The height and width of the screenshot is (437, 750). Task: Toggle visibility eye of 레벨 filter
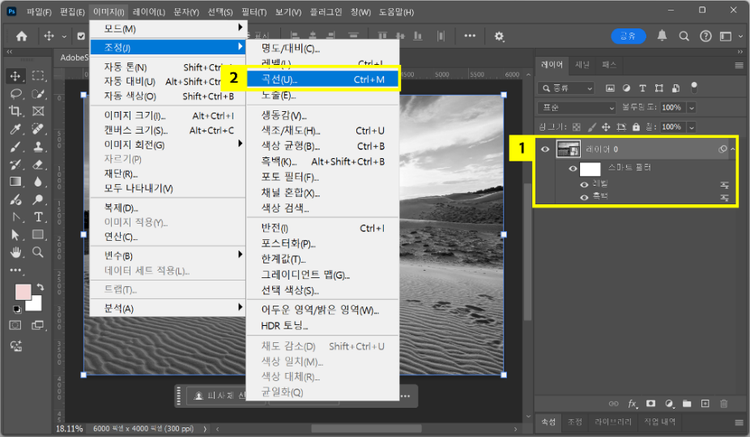[x=584, y=185]
